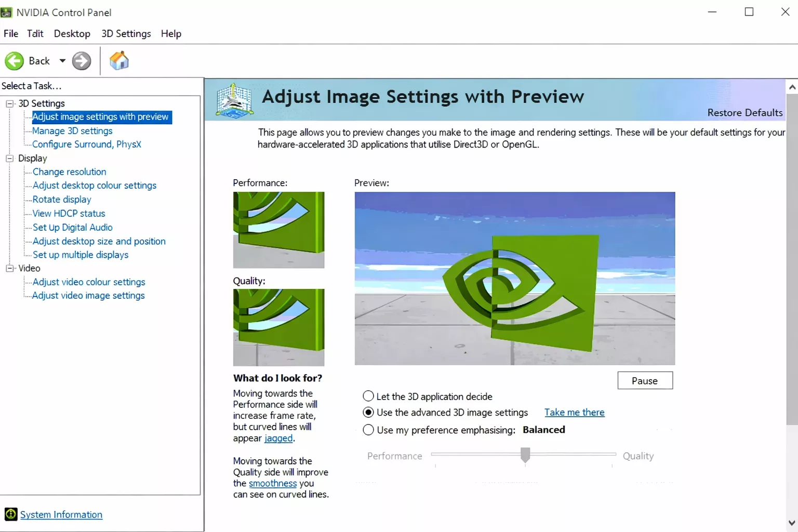Screen dimensions: 798x532
Task: Click the Quality sample thumbnail
Action: click(x=278, y=327)
